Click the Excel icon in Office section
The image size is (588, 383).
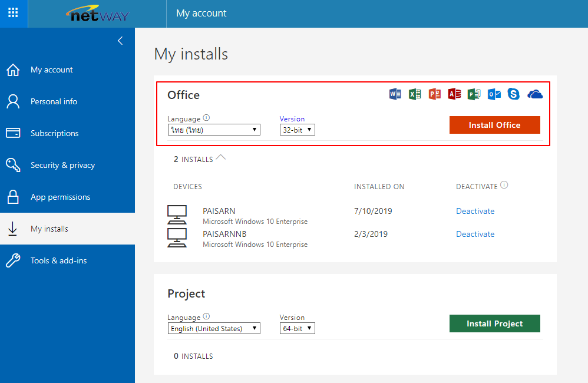[x=415, y=94]
